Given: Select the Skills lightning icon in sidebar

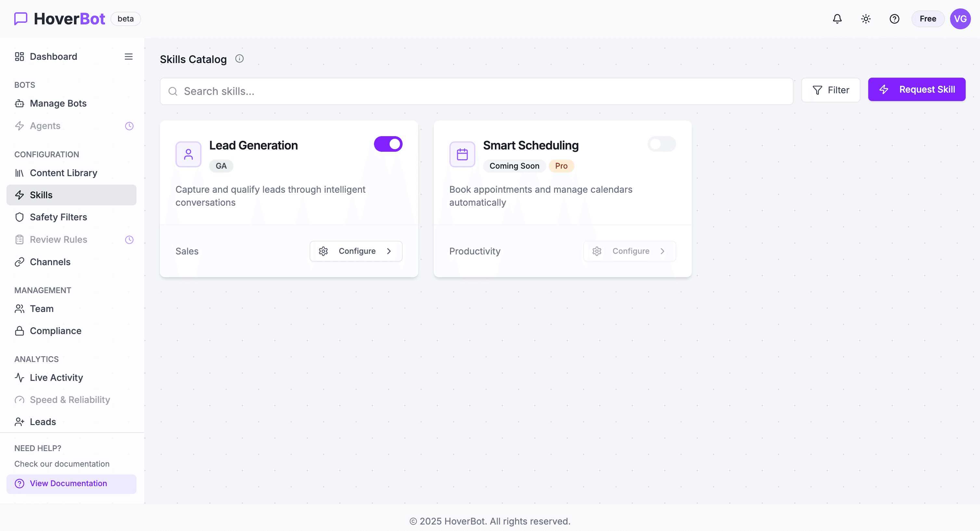Looking at the screenshot, I should (19, 195).
